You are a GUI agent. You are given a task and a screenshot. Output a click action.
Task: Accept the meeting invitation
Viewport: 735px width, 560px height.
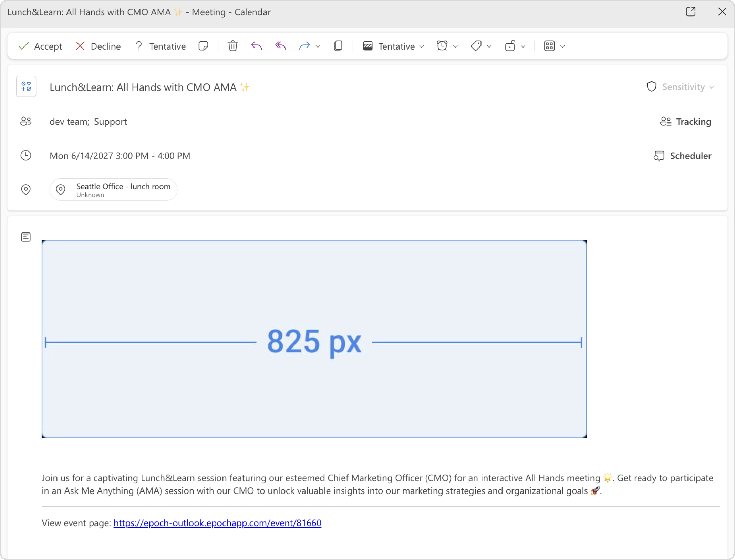[x=40, y=46]
